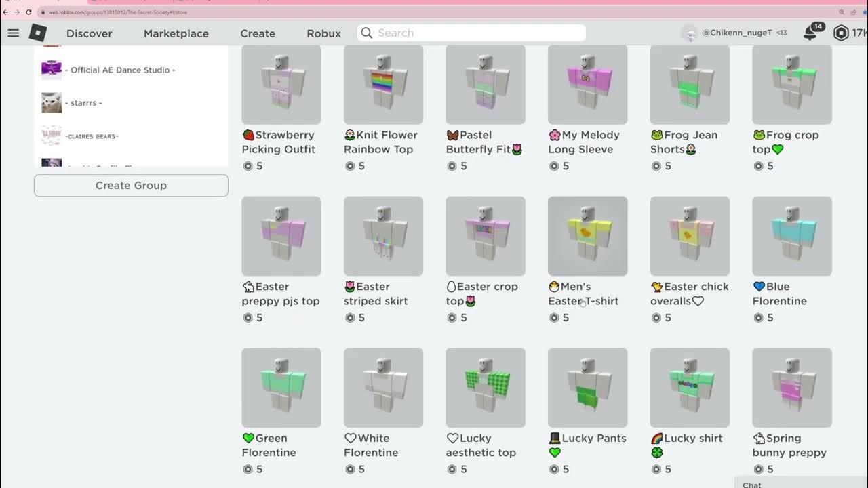Viewport: 868px width, 488px height.
Task: Open Easter preppy pjs top thumbnail
Action: 281,236
